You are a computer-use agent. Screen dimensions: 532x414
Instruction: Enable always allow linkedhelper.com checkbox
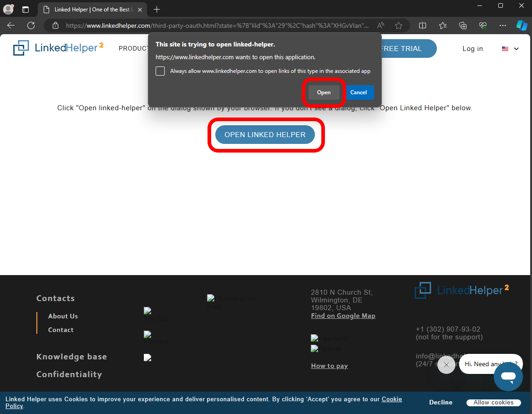[x=160, y=71]
